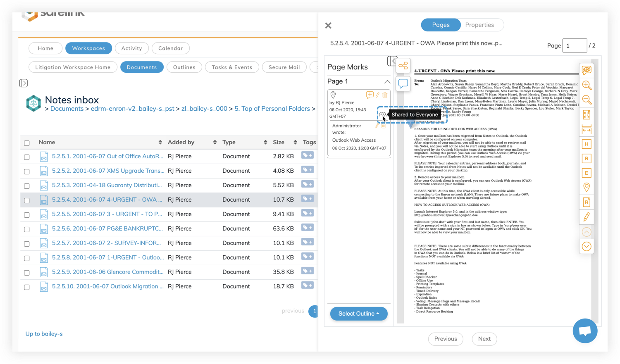Check the box for 5.2.5.7 2- SURVEY-INFOR
The width and height of the screenshot is (620, 364).
tap(27, 244)
